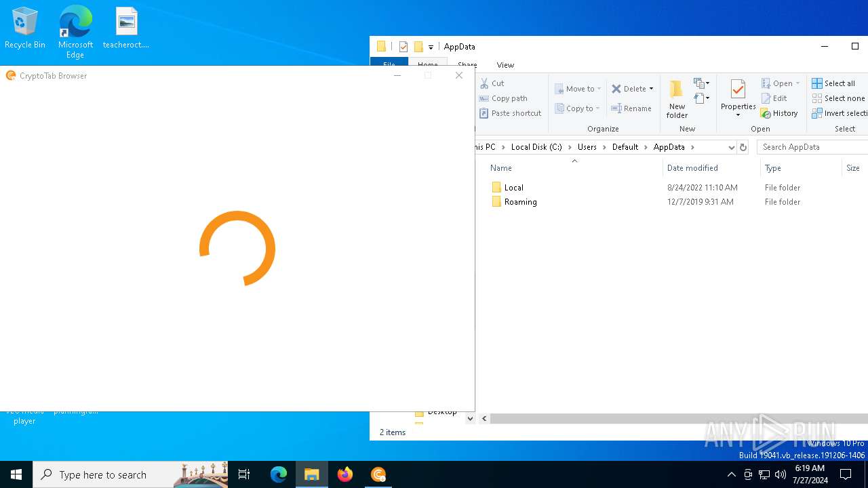Click the taskbar search box
Viewport: 868px width, 488px height.
(130, 474)
